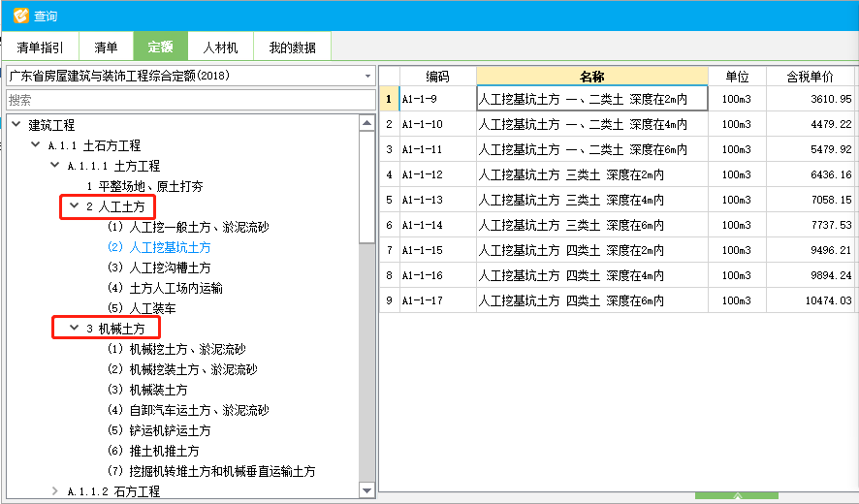Collapse the 建筑工程 root node
The image size is (859, 504).
point(16,124)
